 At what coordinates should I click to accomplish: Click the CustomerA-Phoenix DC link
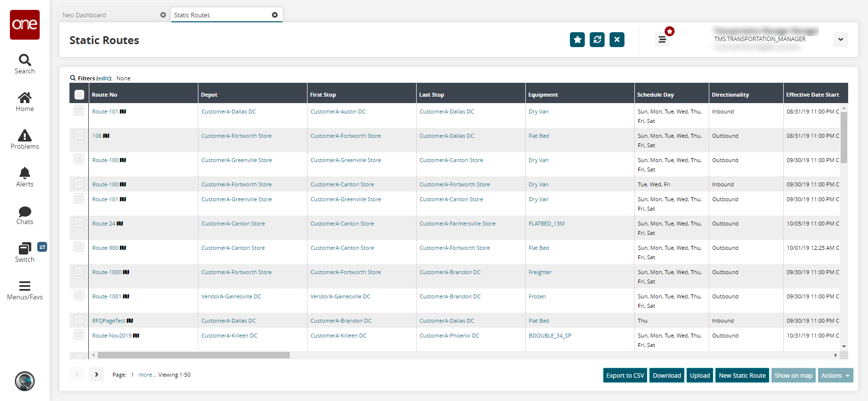[449, 336]
